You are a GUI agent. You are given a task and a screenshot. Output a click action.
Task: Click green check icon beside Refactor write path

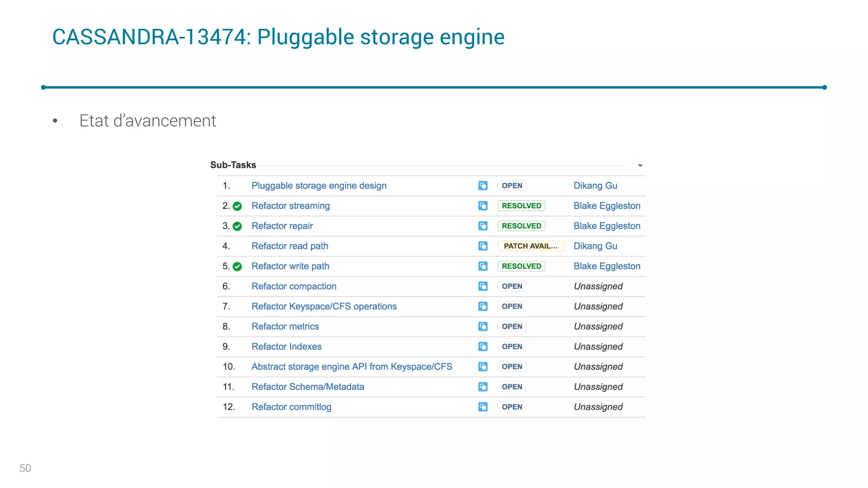(x=237, y=266)
